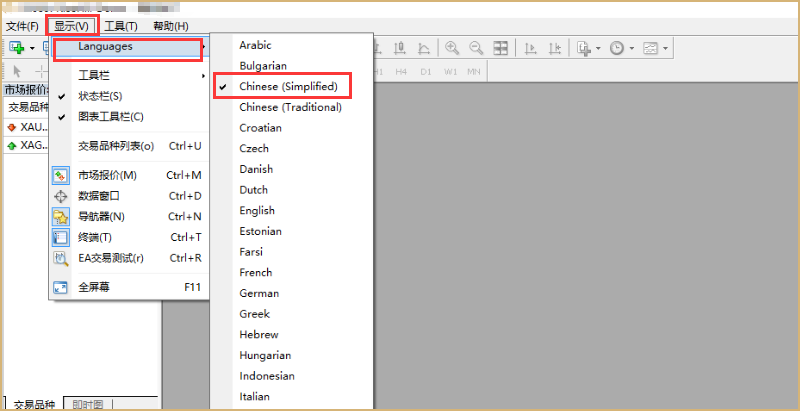This screenshot has height=411, width=800.
Task: Click the new chart plus icon
Action: pyautogui.click(x=17, y=48)
